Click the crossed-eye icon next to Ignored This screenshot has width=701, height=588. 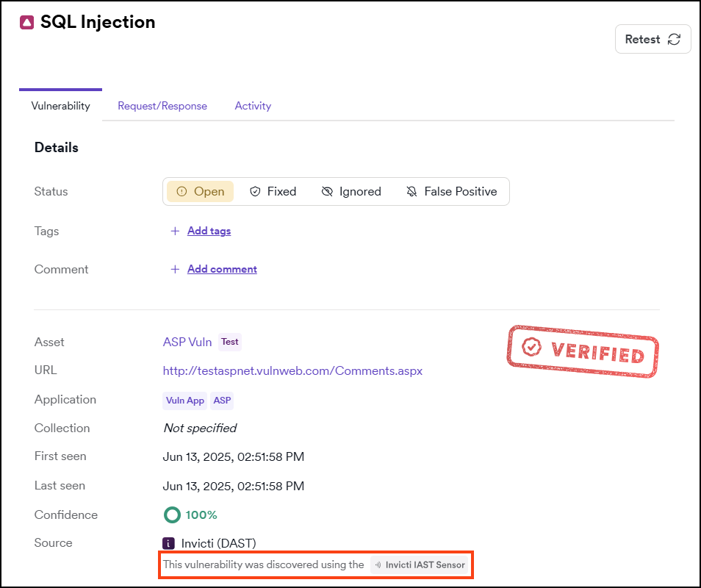click(x=326, y=191)
